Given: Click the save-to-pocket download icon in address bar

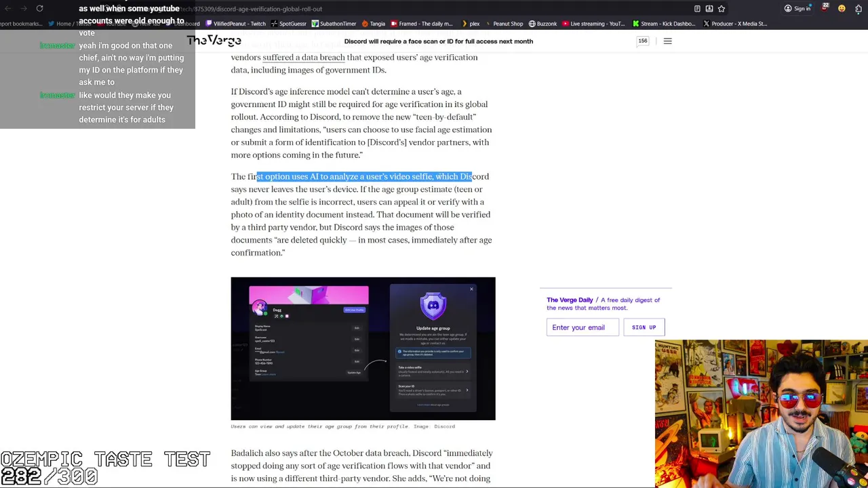Looking at the screenshot, I should [709, 9].
